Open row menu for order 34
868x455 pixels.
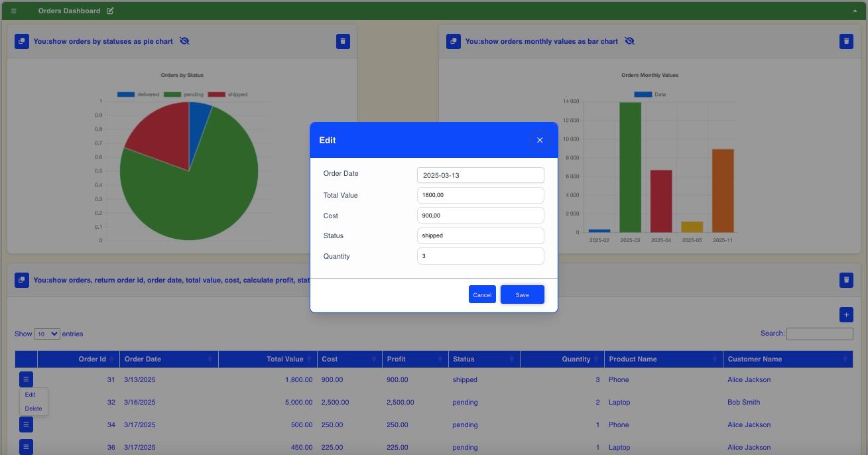pos(26,424)
